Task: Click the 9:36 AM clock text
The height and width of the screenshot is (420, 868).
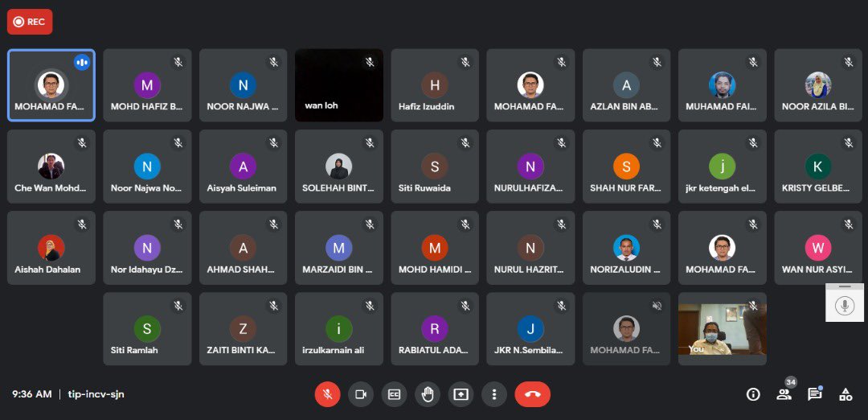Action: [32, 394]
